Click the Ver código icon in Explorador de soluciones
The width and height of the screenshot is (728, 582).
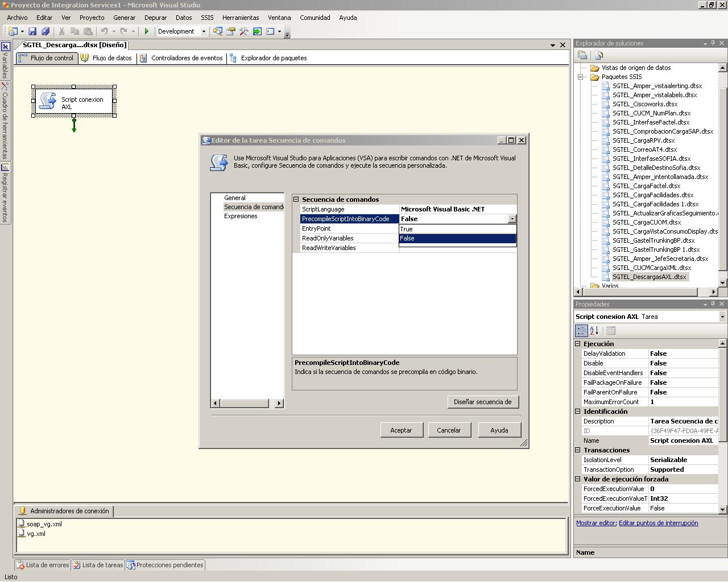click(x=598, y=55)
